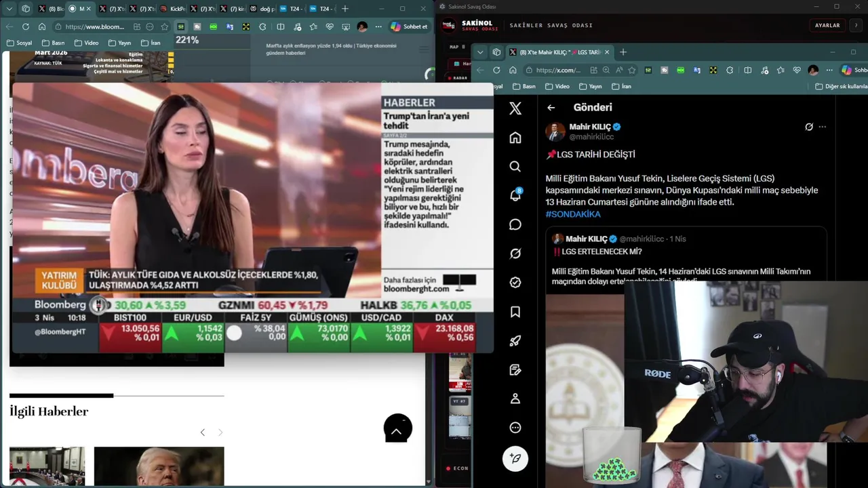
Task: Open Yayın bookmarks folder in x.com window
Action: click(x=591, y=86)
